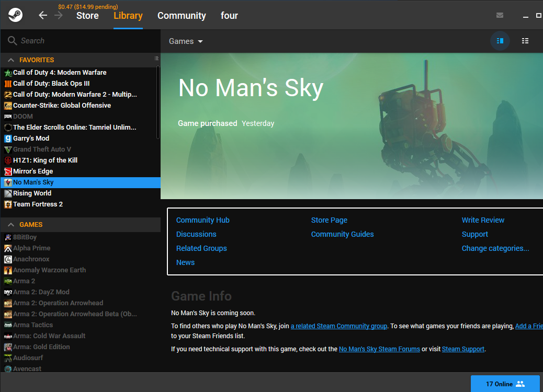Open the Steam Support link

pos(463,349)
